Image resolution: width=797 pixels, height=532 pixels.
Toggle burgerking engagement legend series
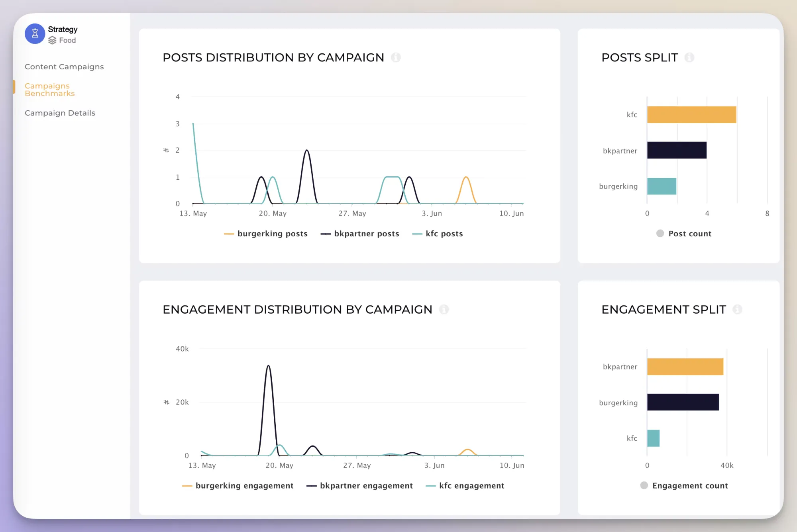click(x=238, y=485)
